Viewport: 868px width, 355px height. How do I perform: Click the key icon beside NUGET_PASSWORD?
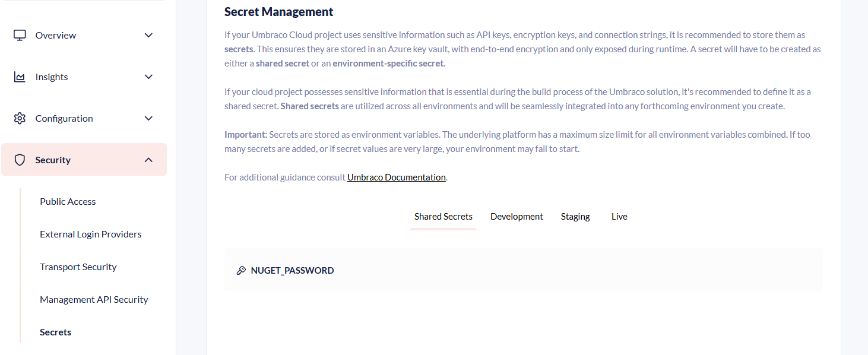[x=241, y=271]
